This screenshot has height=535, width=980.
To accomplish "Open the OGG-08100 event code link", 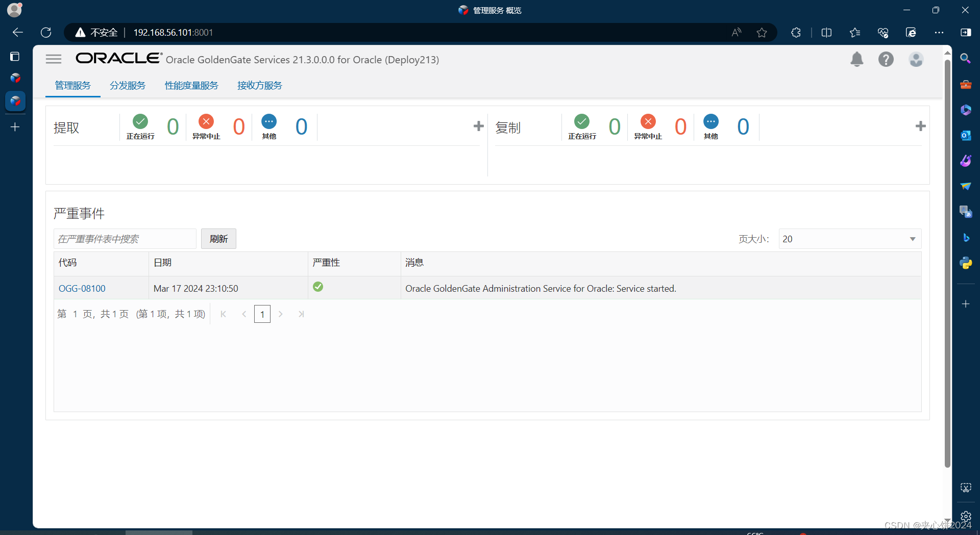I will coord(82,288).
